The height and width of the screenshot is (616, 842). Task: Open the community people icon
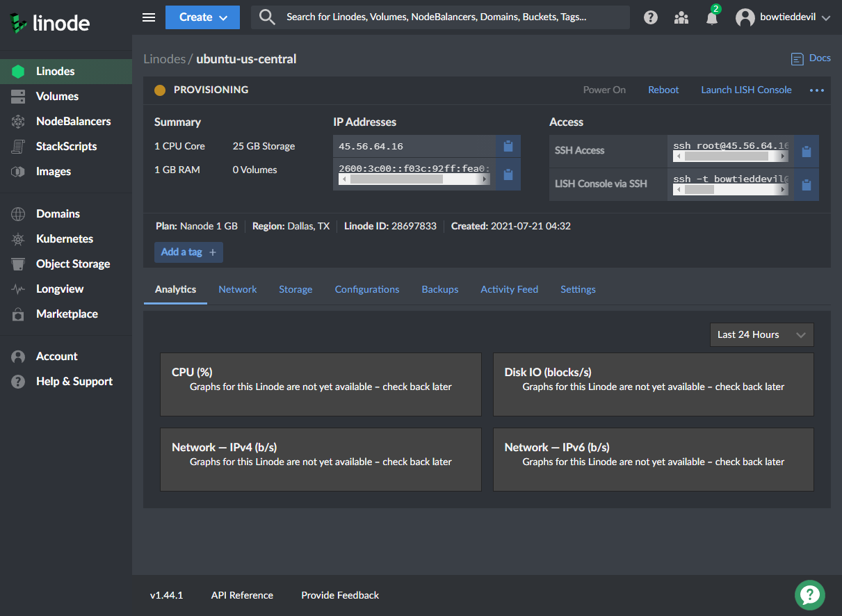click(681, 17)
